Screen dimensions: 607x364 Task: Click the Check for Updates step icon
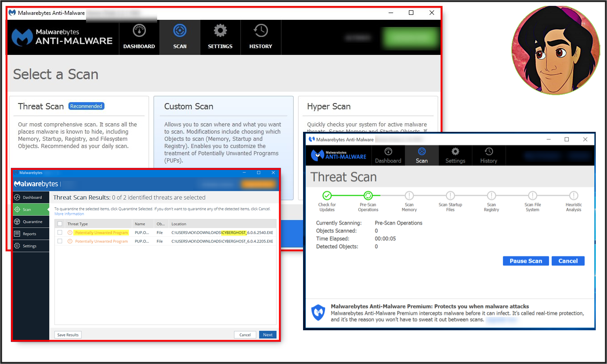pyautogui.click(x=327, y=195)
